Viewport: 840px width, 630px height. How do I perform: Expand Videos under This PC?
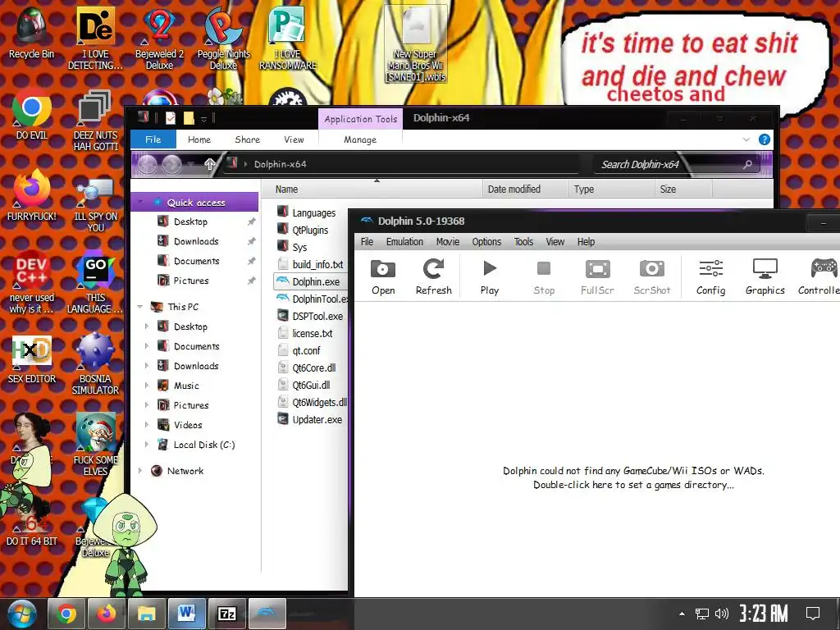[146, 424]
